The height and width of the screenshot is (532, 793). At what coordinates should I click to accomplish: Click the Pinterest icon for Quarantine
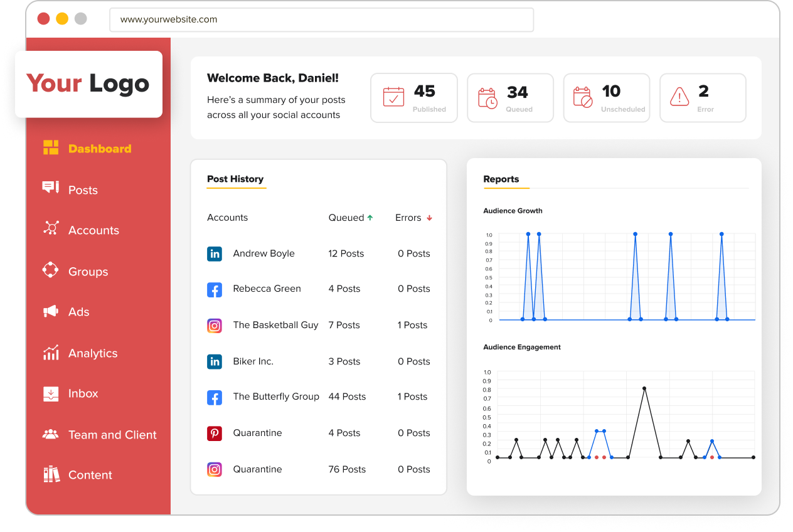215,433
